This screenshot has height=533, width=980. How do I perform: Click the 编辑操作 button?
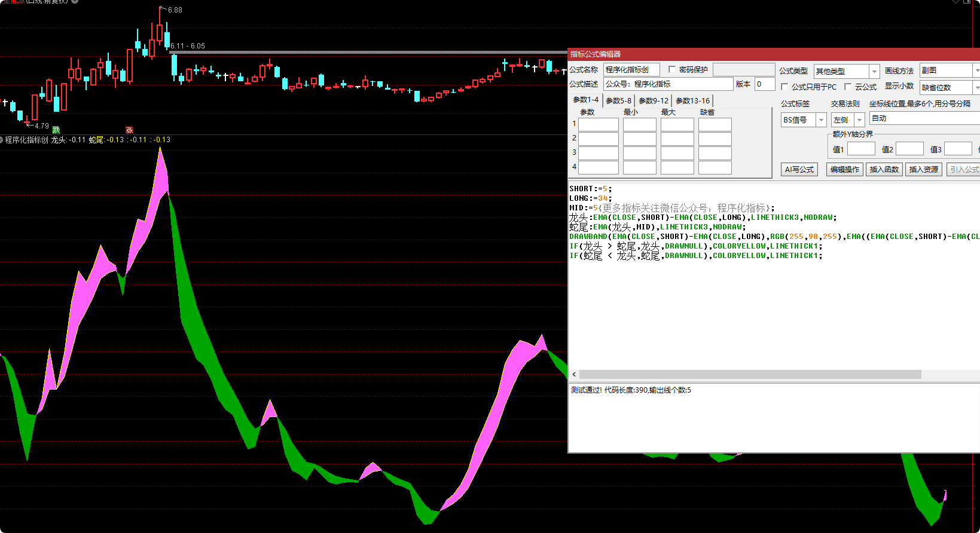pyautogui.click(x=844, y=170)
